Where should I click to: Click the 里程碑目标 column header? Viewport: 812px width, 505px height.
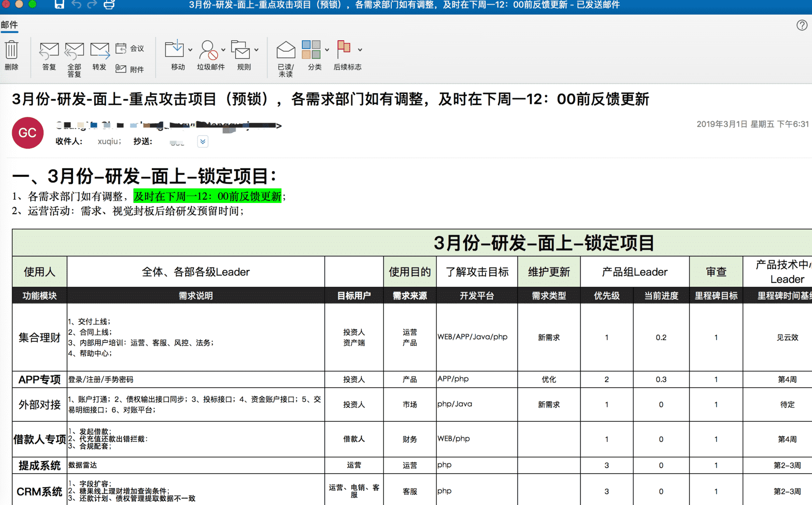click(716, 296)
